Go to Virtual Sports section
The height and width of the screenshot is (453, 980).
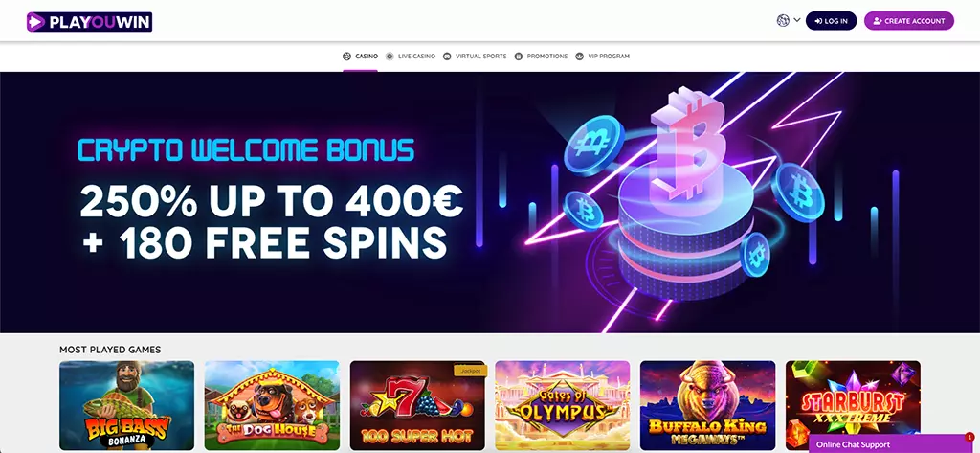pos(475,57)
